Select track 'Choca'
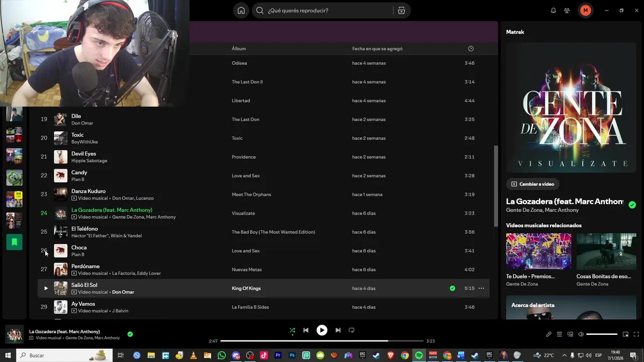This screenshot has width=644, height=362. 79,247
